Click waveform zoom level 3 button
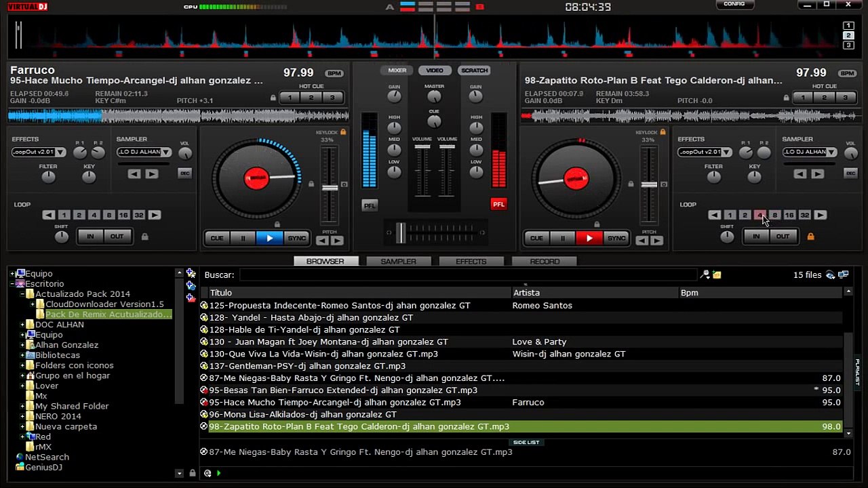 point(848,45)
